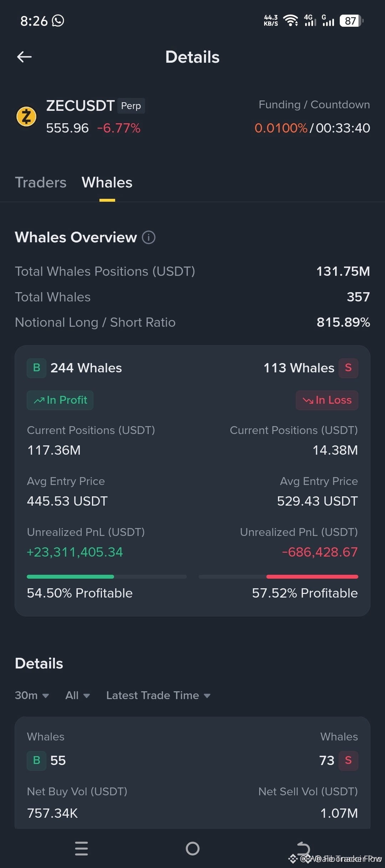Tap the In Profit label
Viewport: 385px width, 868px height.
(60, 400)
